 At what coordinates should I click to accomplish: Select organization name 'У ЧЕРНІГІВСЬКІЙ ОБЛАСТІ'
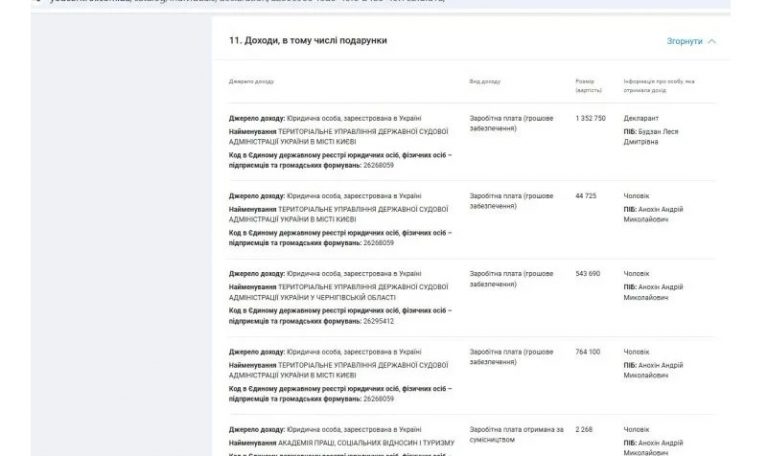338,292
